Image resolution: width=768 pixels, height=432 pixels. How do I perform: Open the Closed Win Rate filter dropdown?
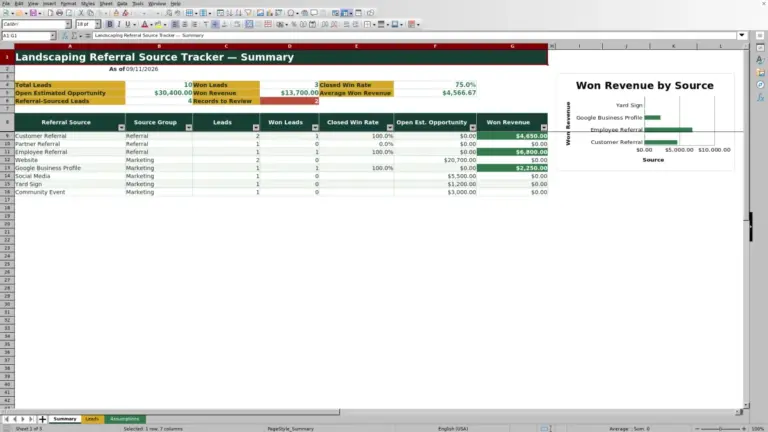[390, 127]
